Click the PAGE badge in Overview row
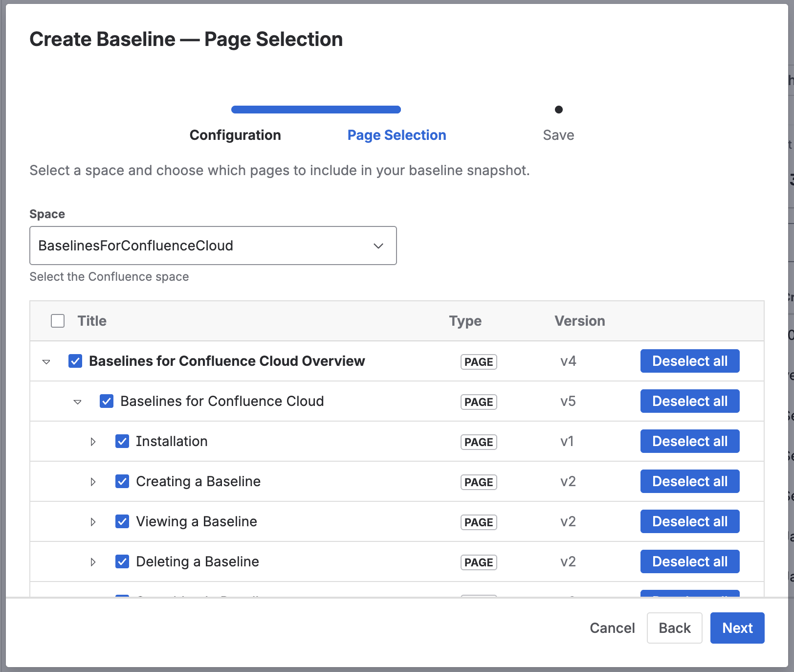Viewport: 794px width, 672px height. (479, 362)
